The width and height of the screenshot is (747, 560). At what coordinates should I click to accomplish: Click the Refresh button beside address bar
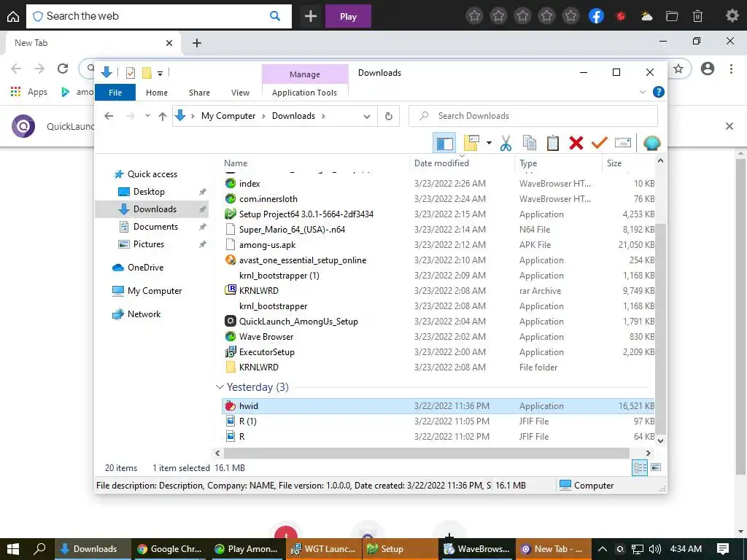(x=389, y=116)
